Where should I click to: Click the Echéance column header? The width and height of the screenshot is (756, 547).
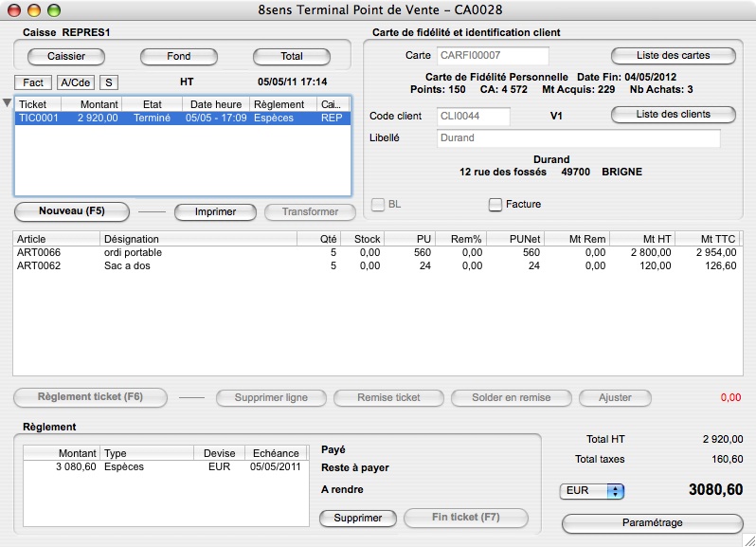coord(276,453)
